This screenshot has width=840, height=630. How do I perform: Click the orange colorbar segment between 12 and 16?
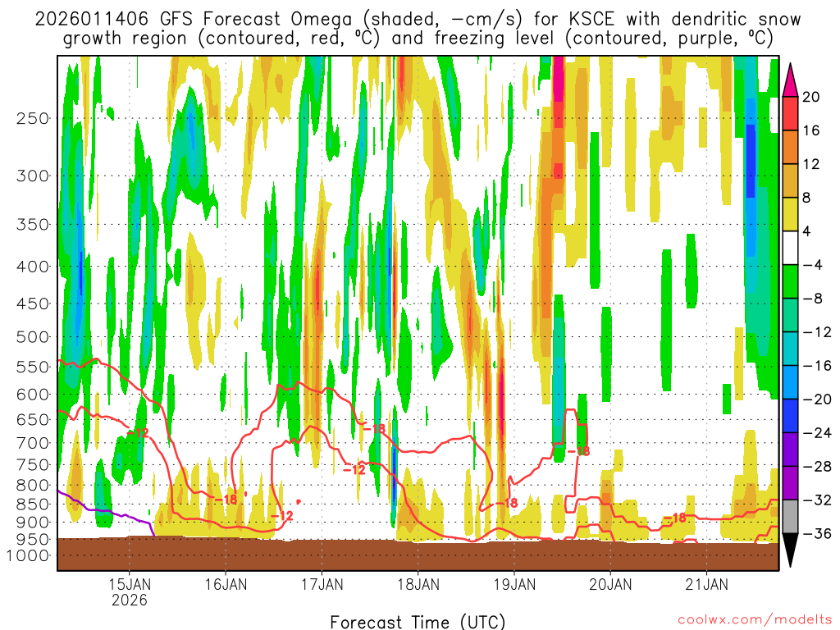790,148
